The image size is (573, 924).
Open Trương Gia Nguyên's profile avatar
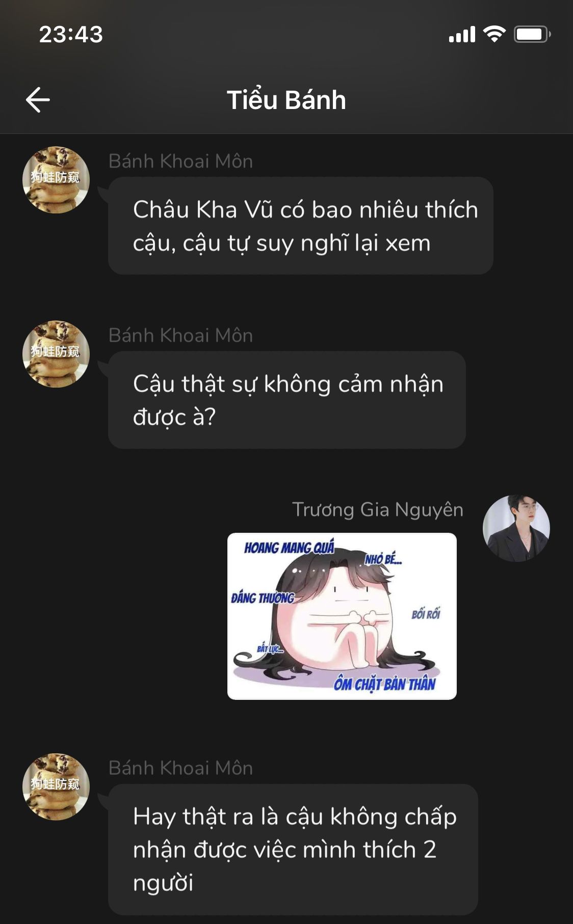tap(516, 528)
